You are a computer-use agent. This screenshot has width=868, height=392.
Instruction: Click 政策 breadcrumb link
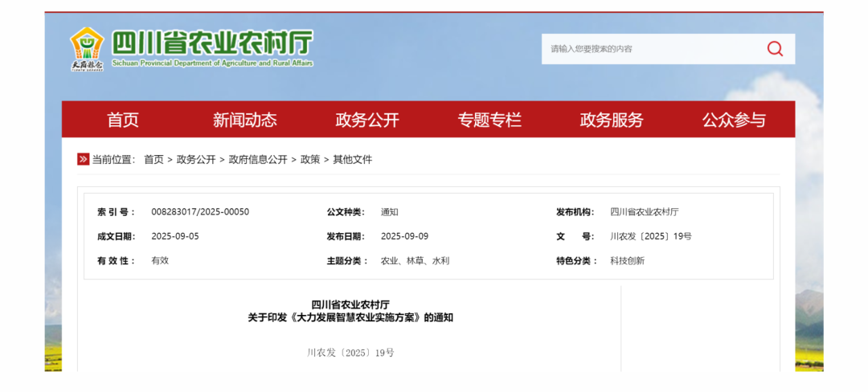click(310, 160)
